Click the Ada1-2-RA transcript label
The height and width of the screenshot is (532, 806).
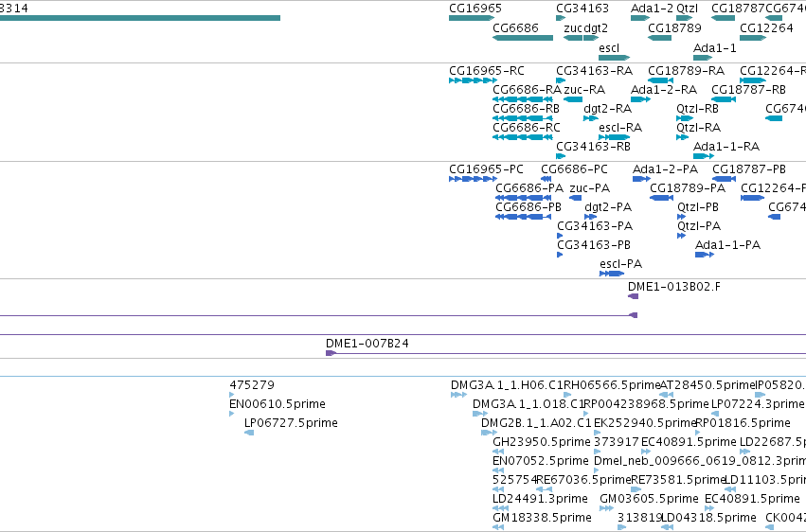click(x=664, y=90)
